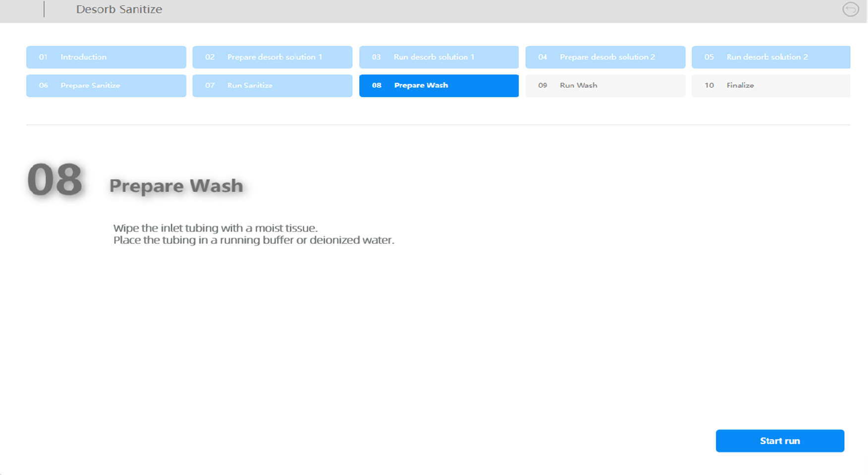Switch to step 04 Prepare desorb solution 2

605,57
